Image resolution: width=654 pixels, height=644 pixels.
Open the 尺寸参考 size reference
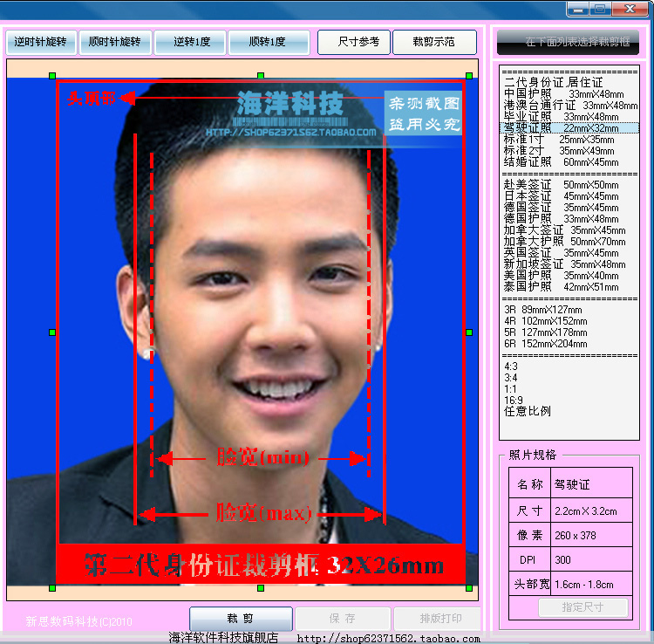coord(354,42)
